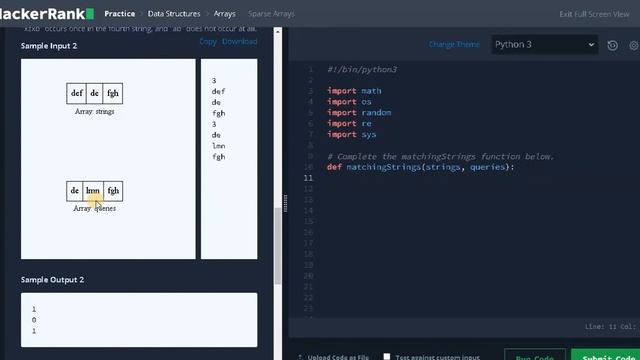Screen dimensions: 640x360
Task: Open the Python 3 language dropdown
Action: tap(544, 44)
